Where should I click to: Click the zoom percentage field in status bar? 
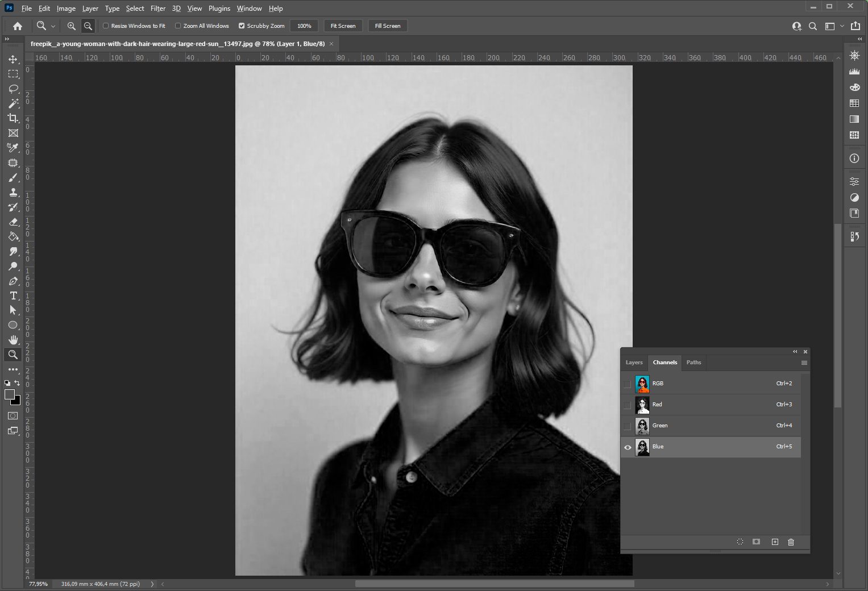pyautogui.click(x=39, y=584)
